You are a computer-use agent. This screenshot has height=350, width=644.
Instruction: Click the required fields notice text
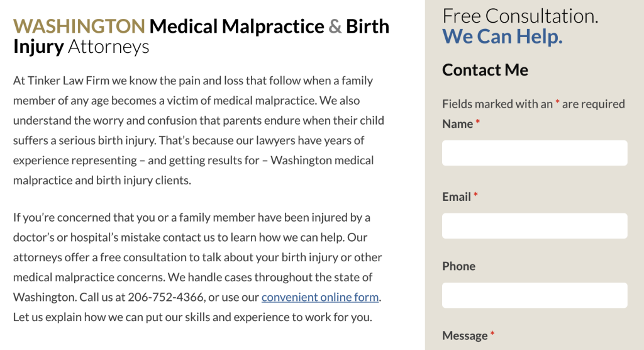click(533, 104)
